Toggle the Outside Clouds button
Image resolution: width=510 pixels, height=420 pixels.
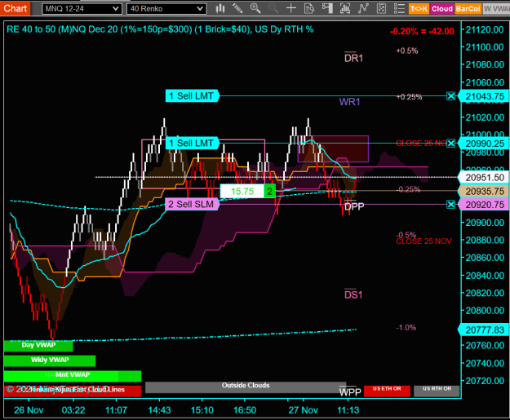tap(246, 387)
